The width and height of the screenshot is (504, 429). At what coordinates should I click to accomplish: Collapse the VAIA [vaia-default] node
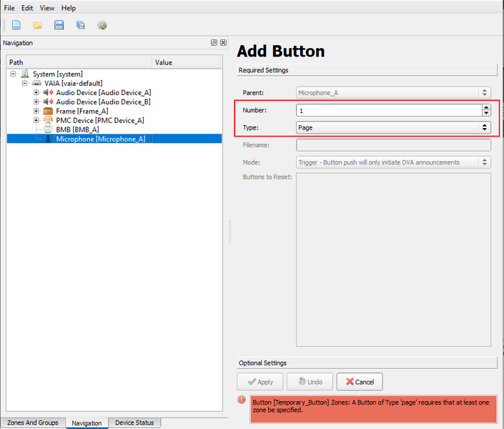(x=24, y=83)
